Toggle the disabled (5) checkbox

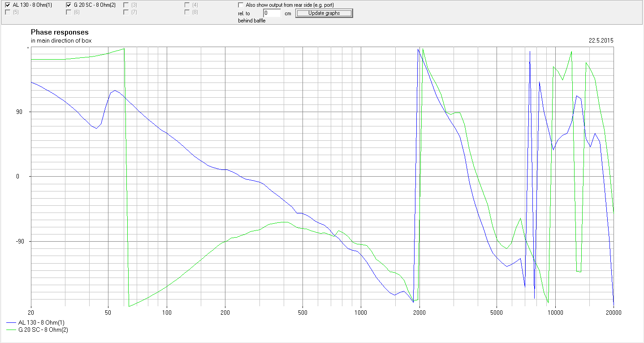pos(8,12)
